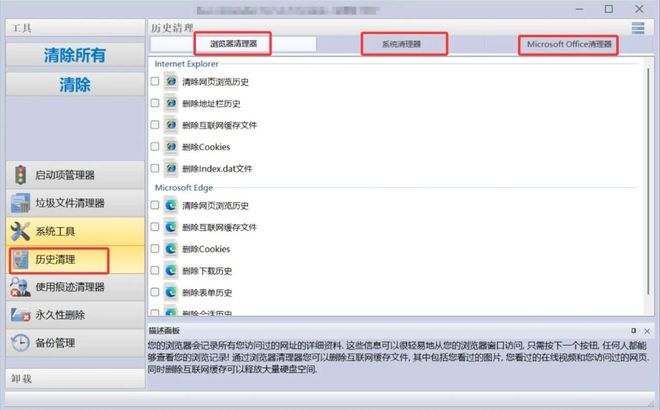Image resolution: width=660 pixels, height=410 pixels.
Task: Check Internet Explorer 删除地址栏历史 box
Action: coord(155,103)
